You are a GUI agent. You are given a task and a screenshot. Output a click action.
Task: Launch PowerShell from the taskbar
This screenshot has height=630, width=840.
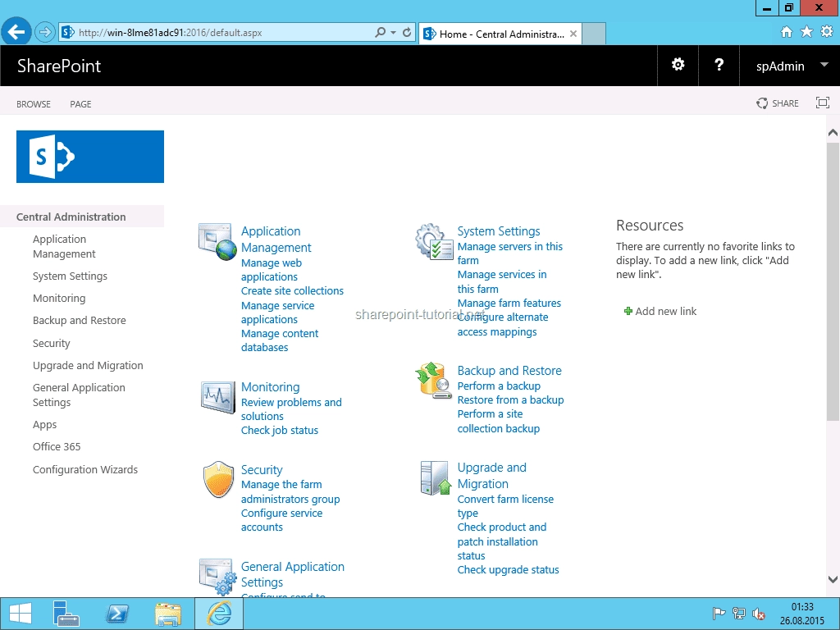click(x=117, y=614)
